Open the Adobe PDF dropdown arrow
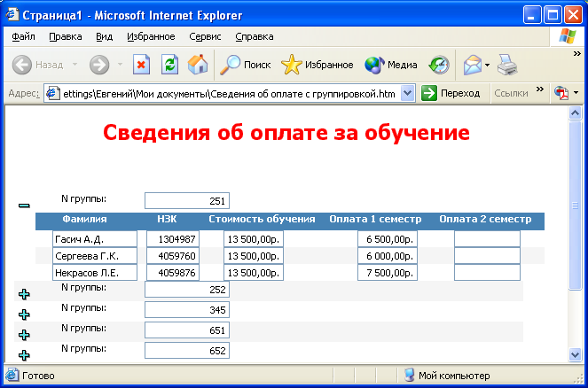Image resolution: width=588 pixels, height=388 pixels. [x=576, y=93]
